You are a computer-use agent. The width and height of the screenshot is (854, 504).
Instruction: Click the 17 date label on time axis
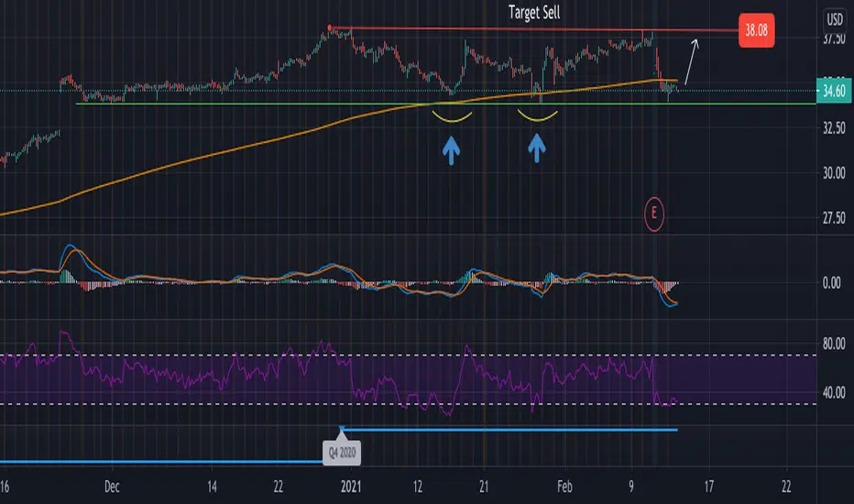pos(708,487)
